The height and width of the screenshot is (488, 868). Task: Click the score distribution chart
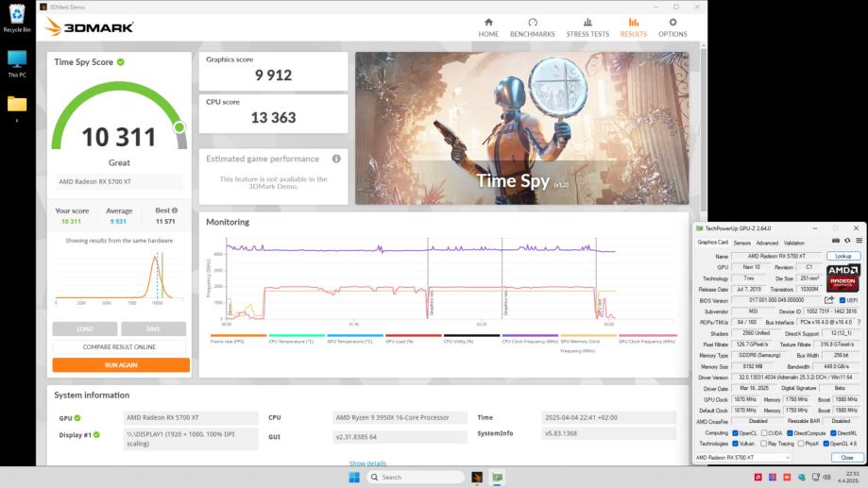pos(119,277)
